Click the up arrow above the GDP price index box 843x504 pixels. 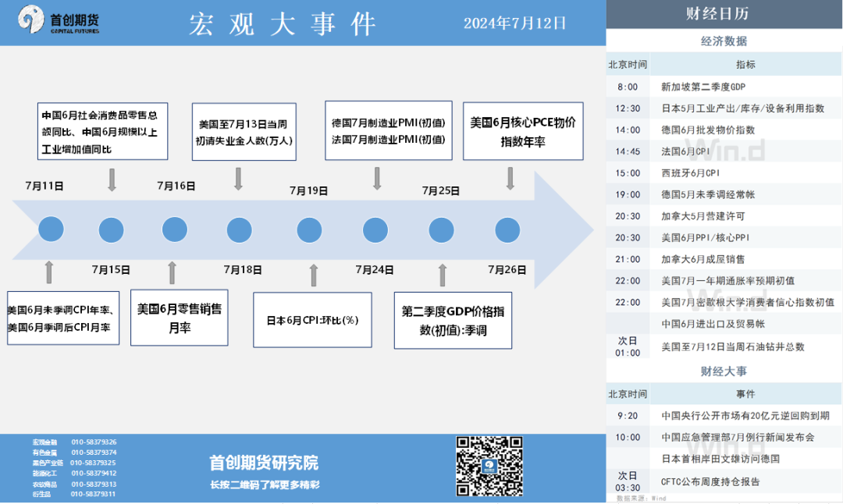tap(443, 275)
